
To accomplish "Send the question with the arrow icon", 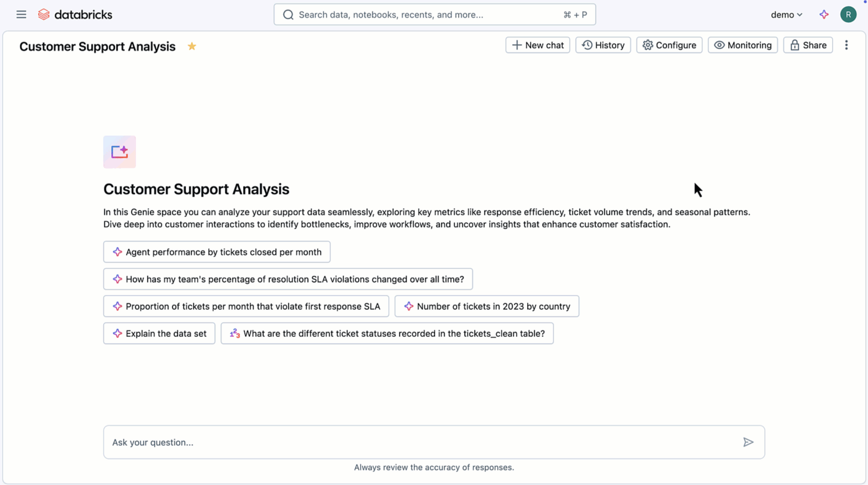I will [748, 442].
